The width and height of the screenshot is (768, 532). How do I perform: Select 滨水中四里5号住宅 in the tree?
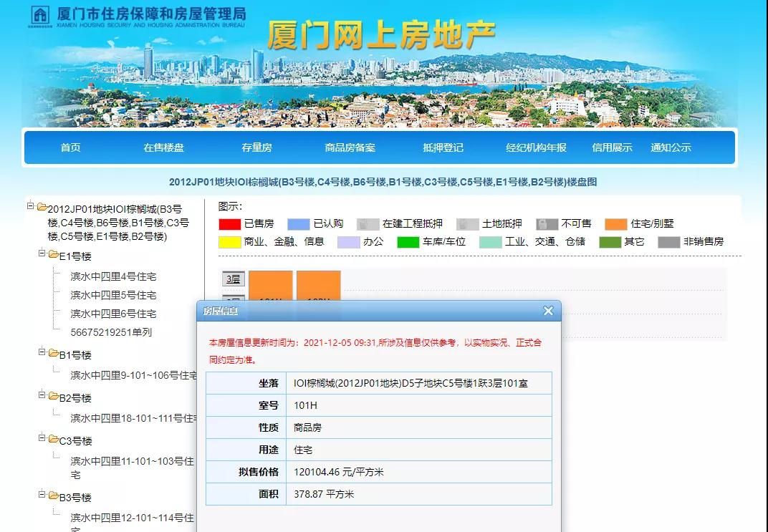coord(113,295)
